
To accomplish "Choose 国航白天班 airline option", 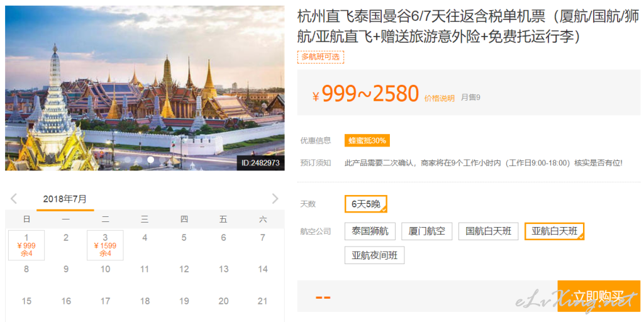I will (x=488, y=231).
